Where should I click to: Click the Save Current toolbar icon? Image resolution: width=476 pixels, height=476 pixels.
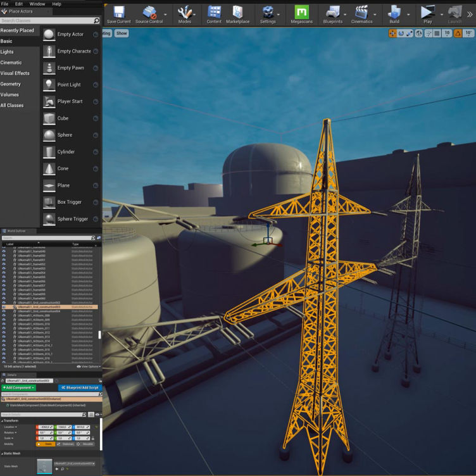pos(119,11)
